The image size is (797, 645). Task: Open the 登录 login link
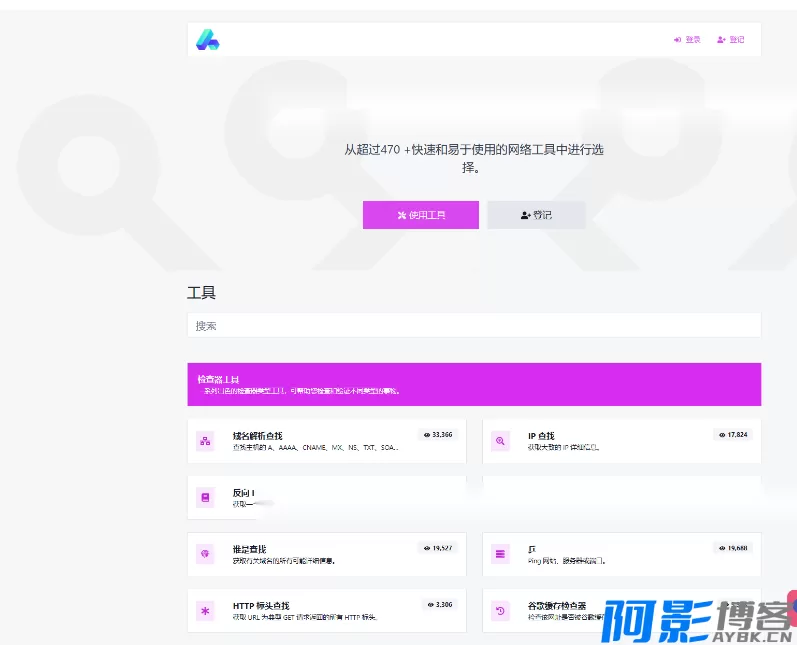pos(687,40)
